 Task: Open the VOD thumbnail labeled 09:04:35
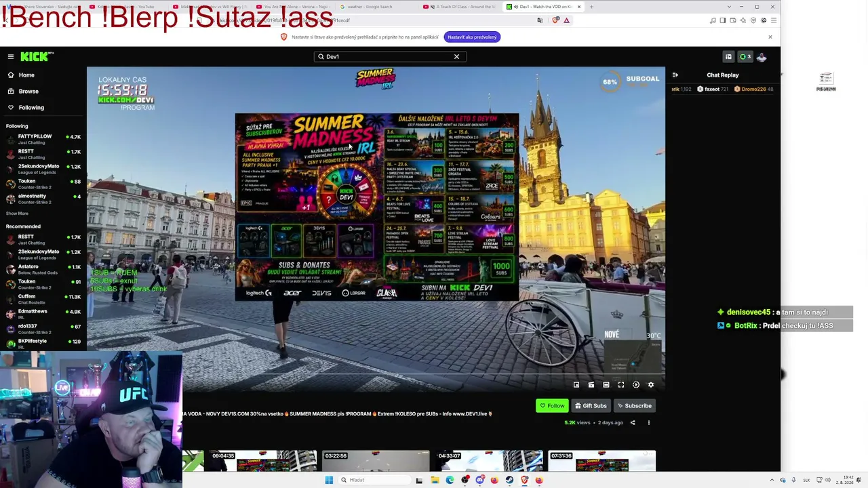[262, 461]
